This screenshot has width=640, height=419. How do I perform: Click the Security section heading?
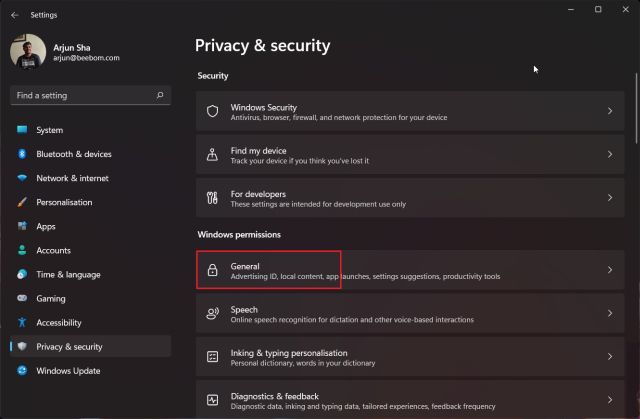[213, 76]
